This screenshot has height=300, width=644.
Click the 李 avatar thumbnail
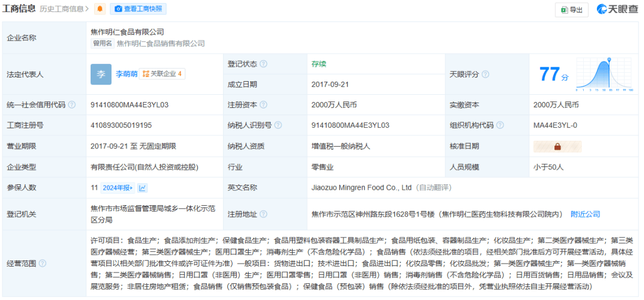(x=101, y=75)
